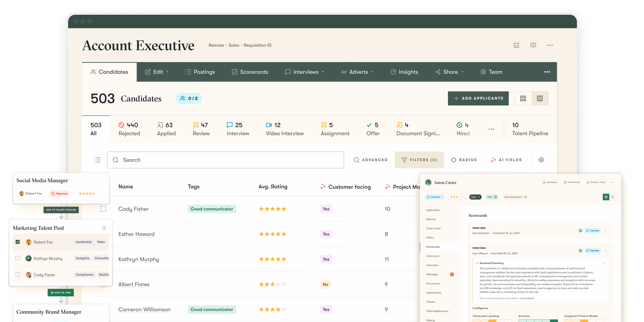Click the Rejected stage icon showing 440
Image resolution: width=644 pixels, height=322 pixels.
(x=121, y=125)
